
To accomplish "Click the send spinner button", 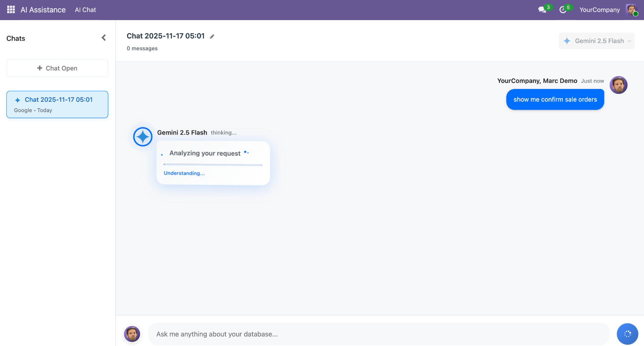I will tap(627, 334).
